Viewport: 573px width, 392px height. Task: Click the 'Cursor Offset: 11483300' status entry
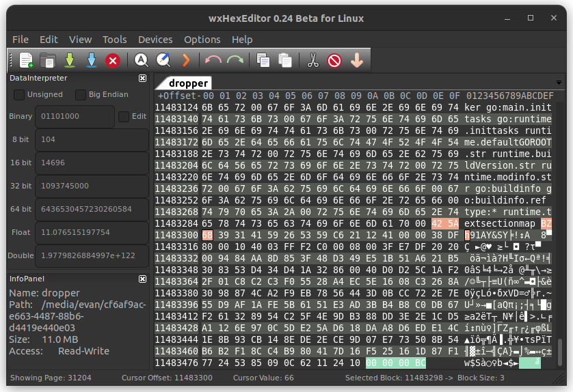[x=167, y=378]
